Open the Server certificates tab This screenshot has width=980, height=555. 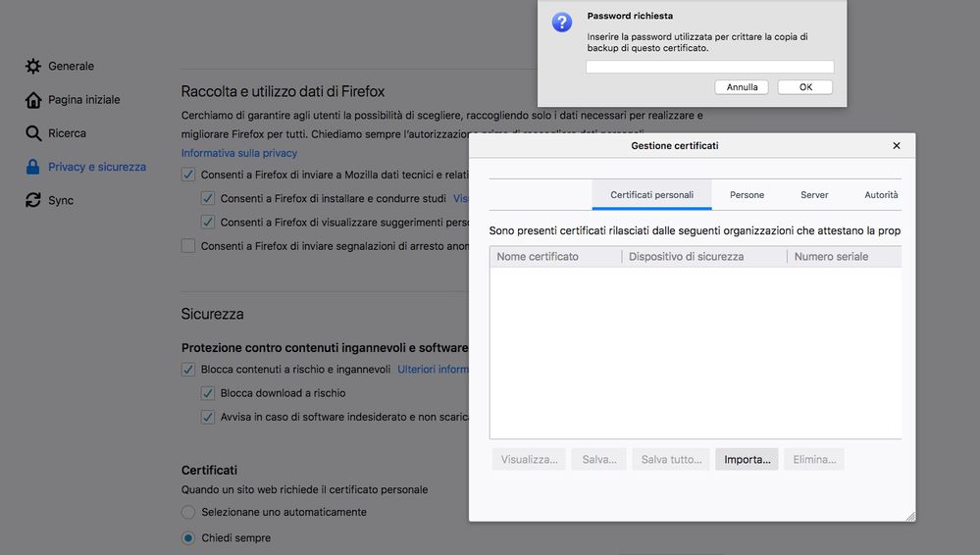tap(814, 195)
